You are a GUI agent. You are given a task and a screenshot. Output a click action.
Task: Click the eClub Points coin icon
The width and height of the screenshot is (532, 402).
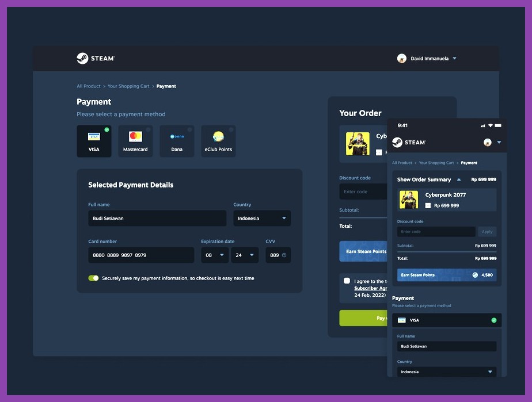pos(218,136)
